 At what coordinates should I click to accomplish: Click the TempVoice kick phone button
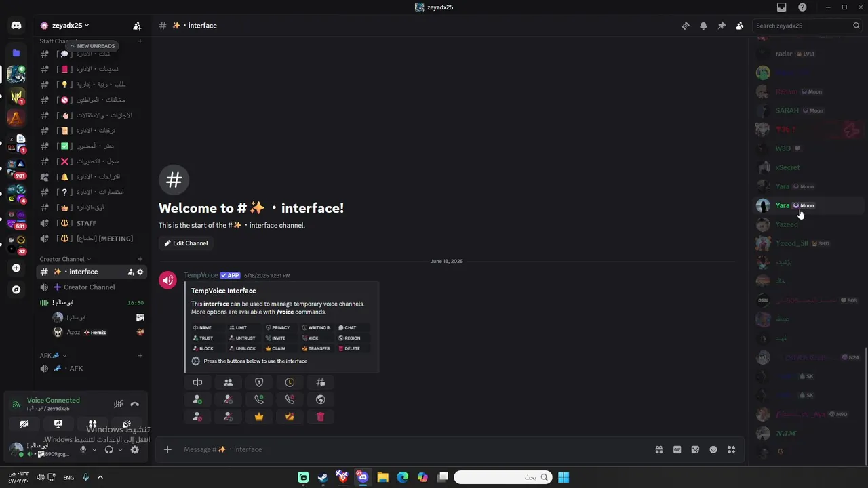[x=290, y=400]
